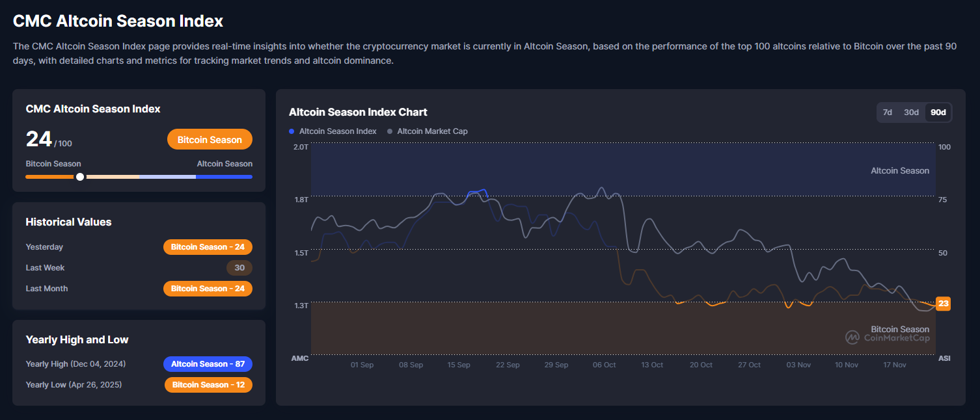The image size is (980, 420).
Task: Click the Last Week value 30 badge
Action: pos(239,268)
